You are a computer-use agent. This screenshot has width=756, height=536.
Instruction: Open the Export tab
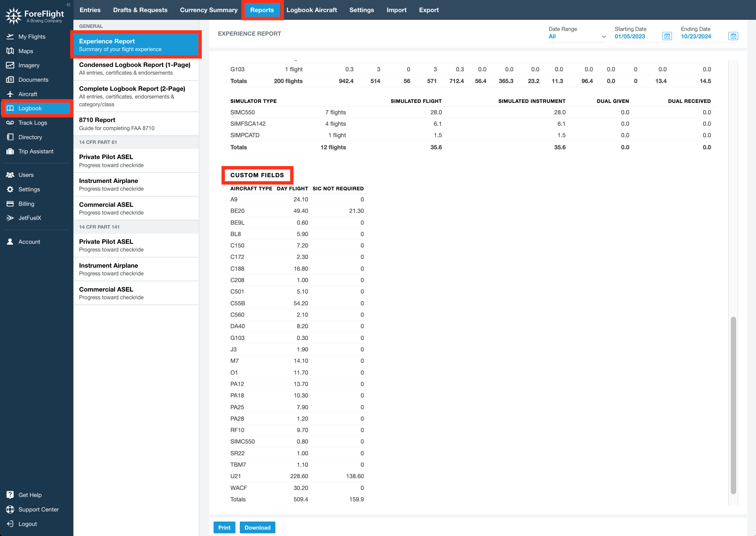tap(429, 10)
